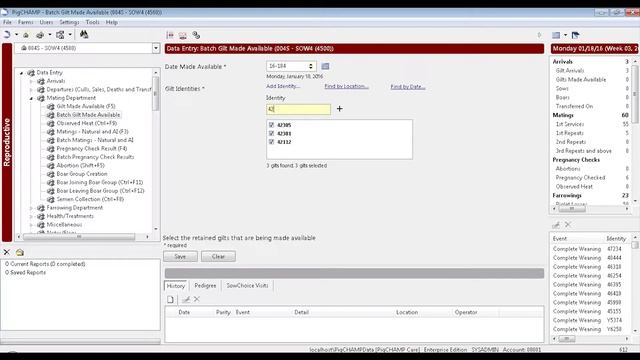
Task: Click the grid view icon at top right
Action: pos(556,36)
